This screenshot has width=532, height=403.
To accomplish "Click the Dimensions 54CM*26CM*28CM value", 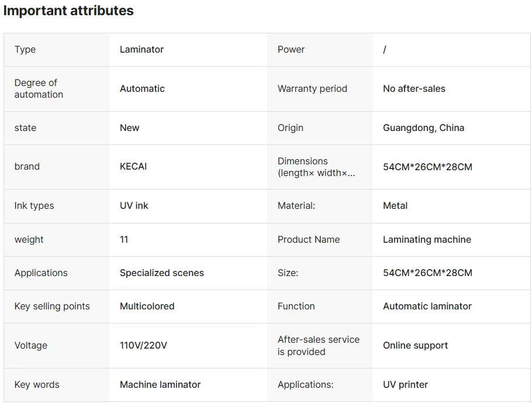I will [x=427, y=167].
